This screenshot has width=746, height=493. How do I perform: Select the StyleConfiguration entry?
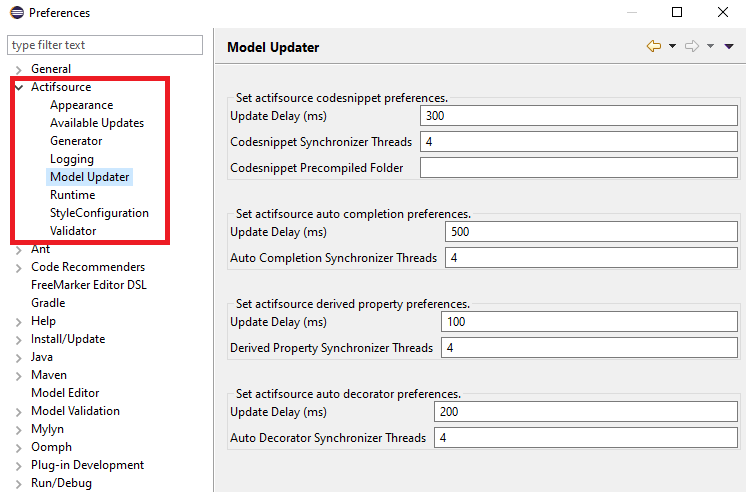coord(99,213)
